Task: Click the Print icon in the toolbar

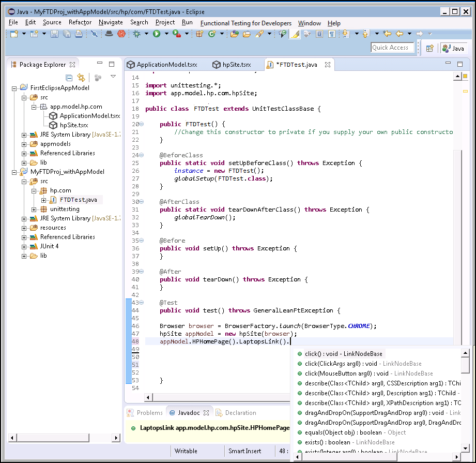Action: [x=79, y=34]
